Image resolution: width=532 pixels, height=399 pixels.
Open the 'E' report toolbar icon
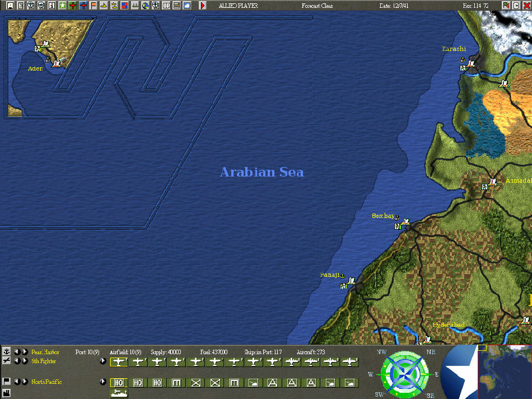tap(21, 6)
